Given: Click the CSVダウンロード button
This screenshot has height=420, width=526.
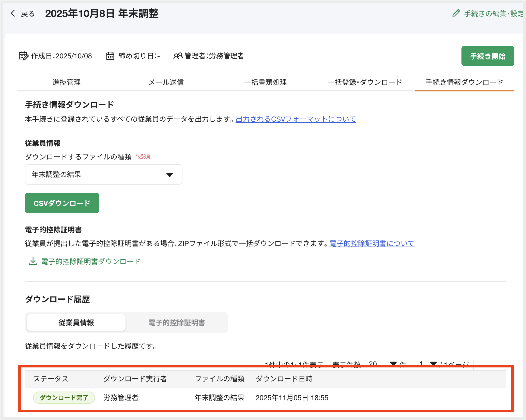Looking at the screenshot, I should (62, 203).
